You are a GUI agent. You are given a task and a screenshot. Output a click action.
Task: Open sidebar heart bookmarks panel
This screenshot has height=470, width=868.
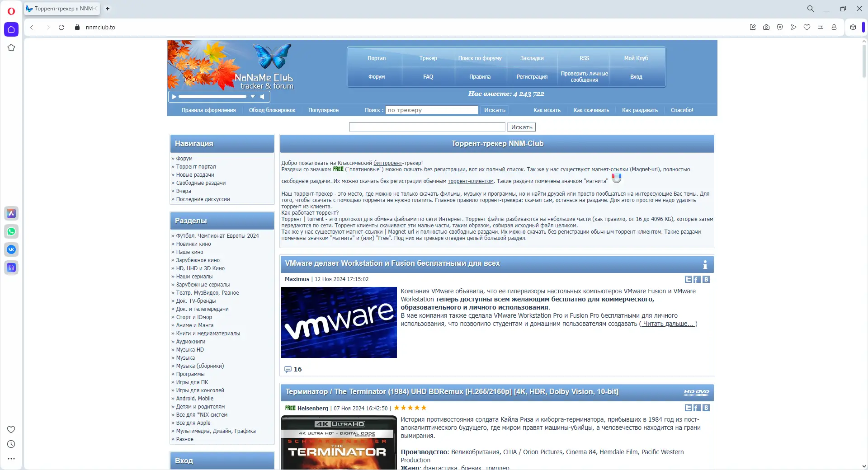pyautogui.click(x=11, y=429)
